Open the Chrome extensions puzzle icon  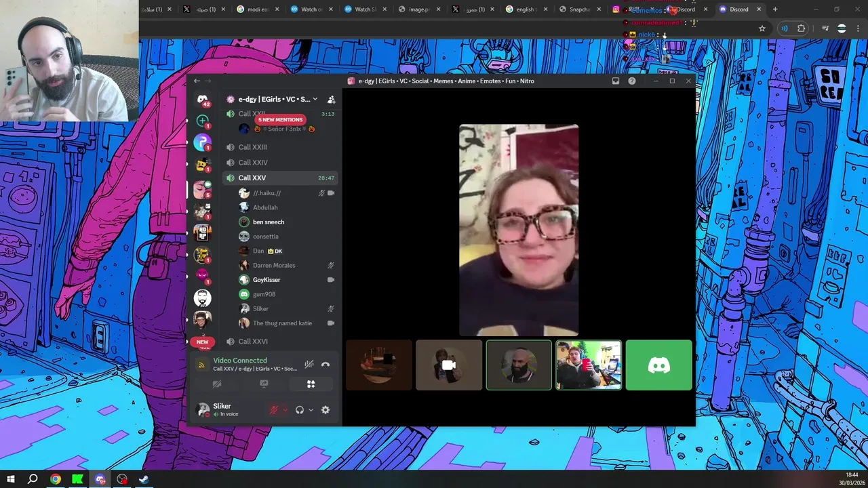(802, 28)
